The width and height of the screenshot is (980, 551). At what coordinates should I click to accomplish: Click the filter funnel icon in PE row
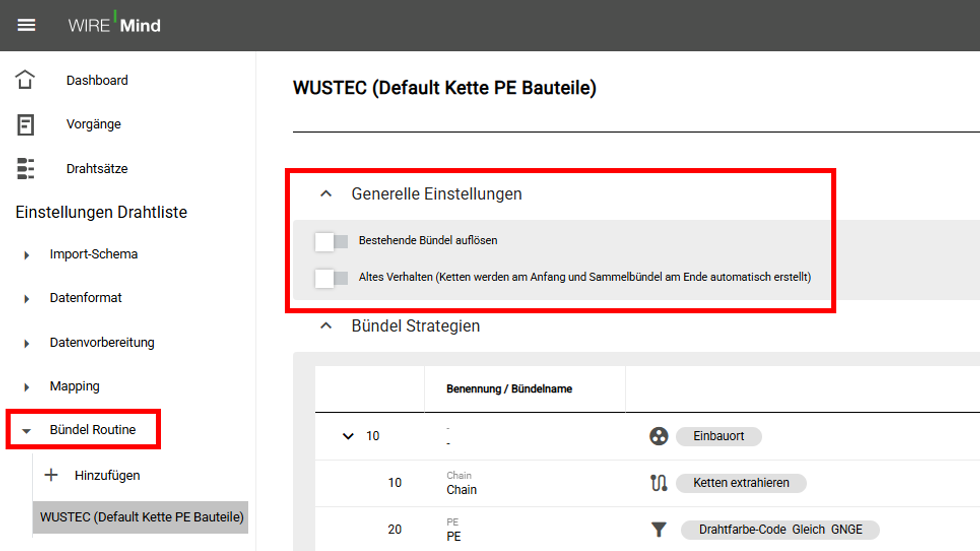tap(659, 530)
